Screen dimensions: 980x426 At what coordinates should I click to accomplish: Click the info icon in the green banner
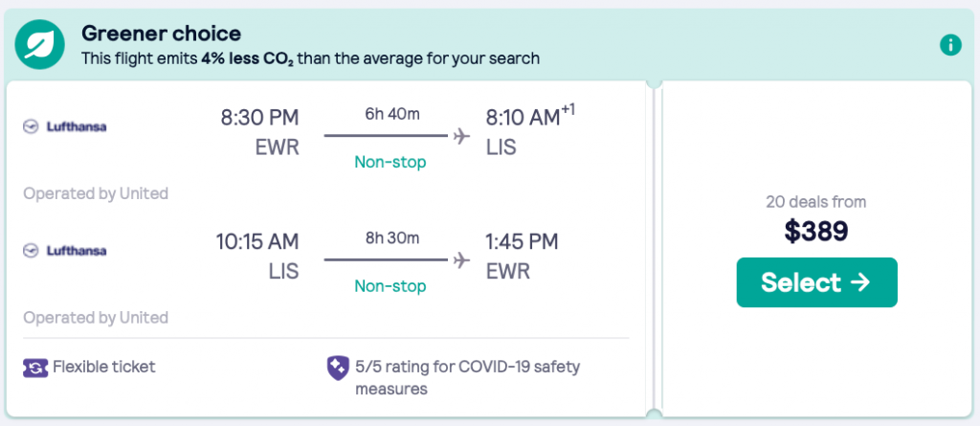(949, 44)
